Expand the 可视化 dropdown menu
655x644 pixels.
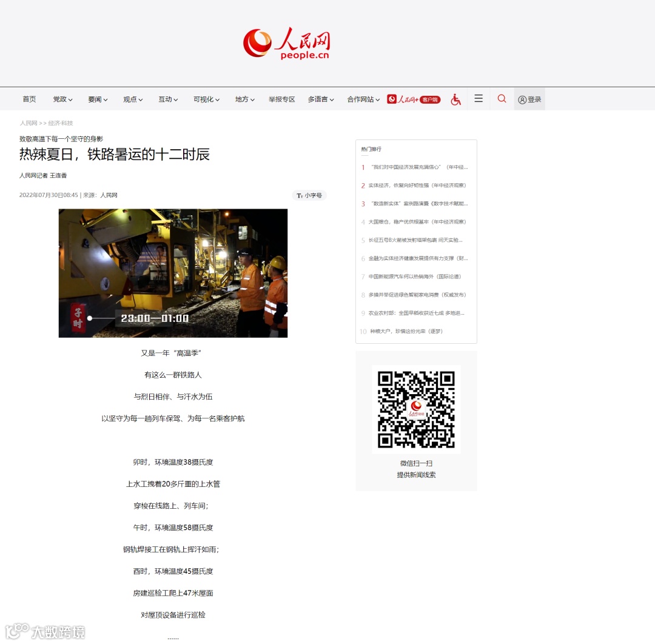click(206, 99)
